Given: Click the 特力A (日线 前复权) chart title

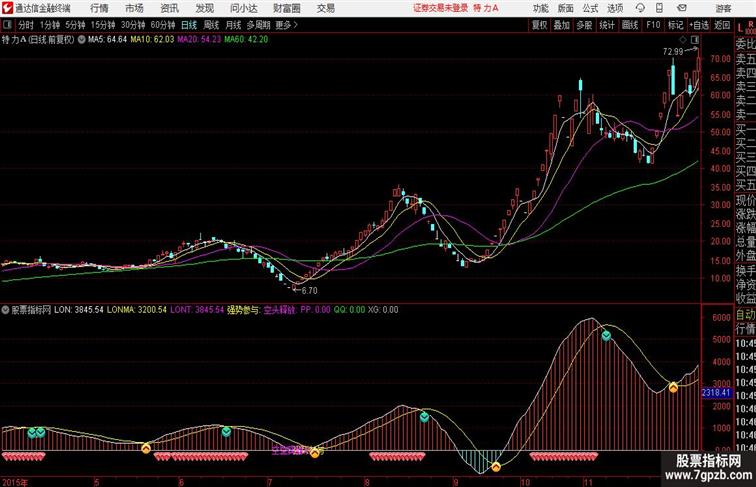Looking at the screenshot, I should (38, 40).
